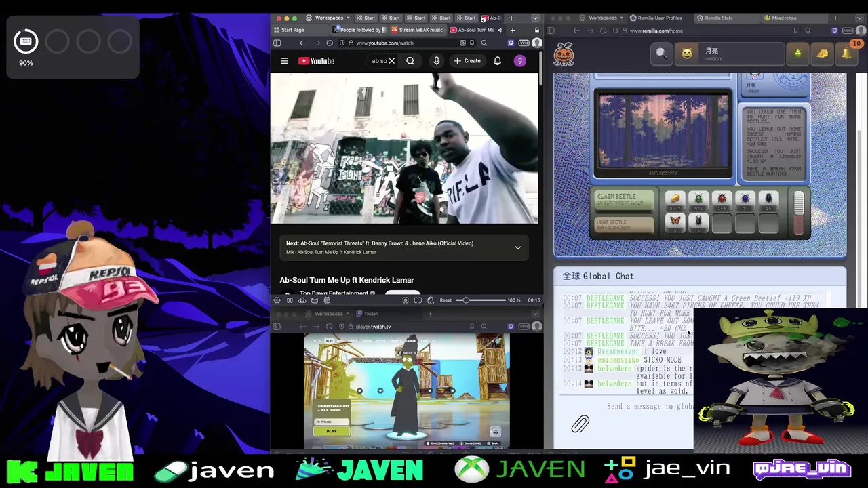Clear the 'ab so' YouTube search text
868x488 pixels.
coord(392,61)
